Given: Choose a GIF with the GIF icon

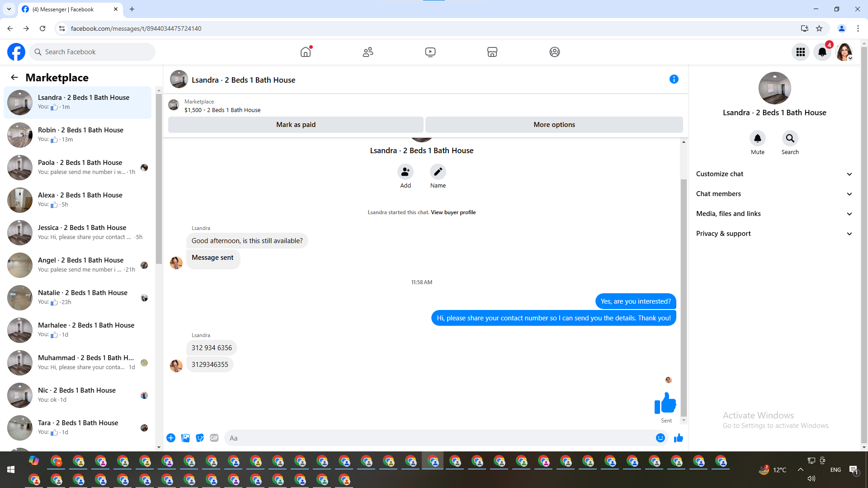Looking at the screenshot, I should tap(214, 438).
